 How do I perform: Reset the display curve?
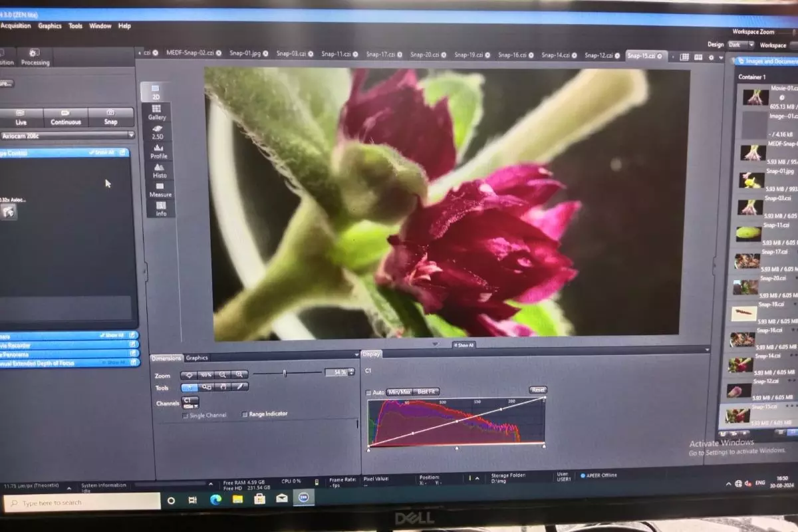tap(538, 390)
